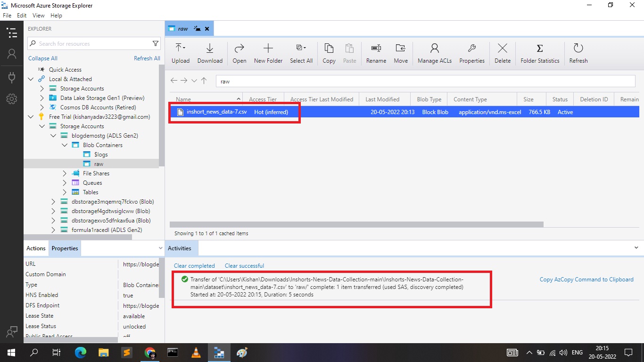Click the Upload toolbar button
644x362 pixels.
pos(181,53)
